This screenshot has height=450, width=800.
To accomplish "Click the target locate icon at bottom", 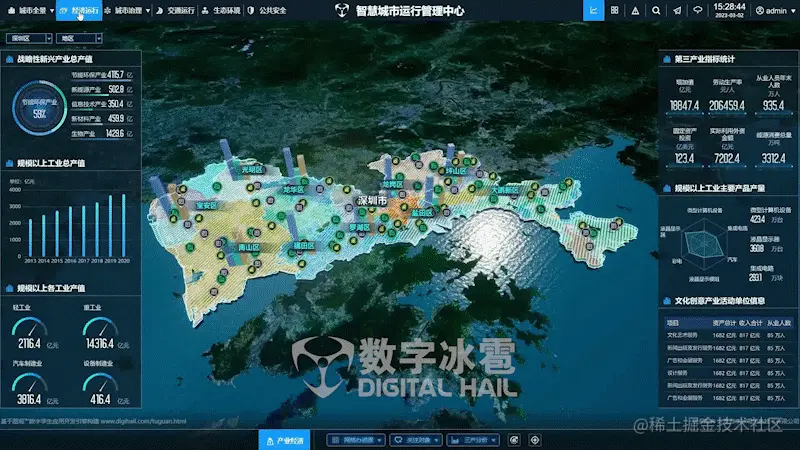I will 535,440.
